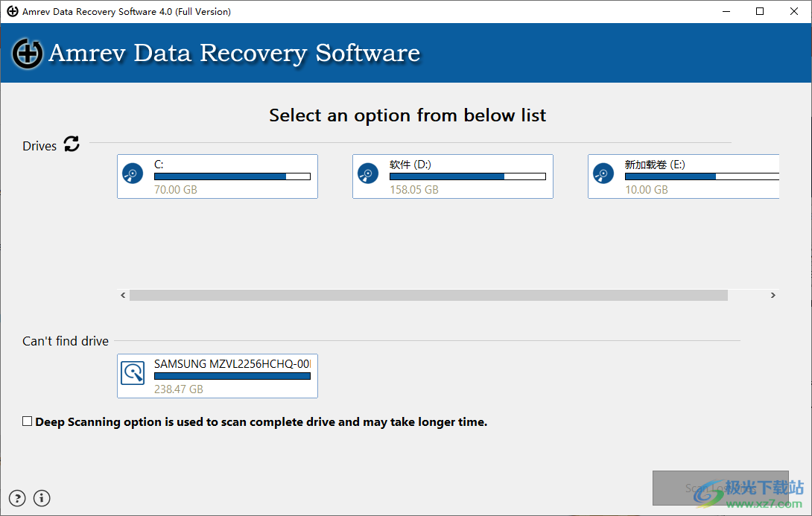Click the disk icon on the 软件 (D:) card
812x516 pixels.
pyautogui.click(x=368, y=173)
